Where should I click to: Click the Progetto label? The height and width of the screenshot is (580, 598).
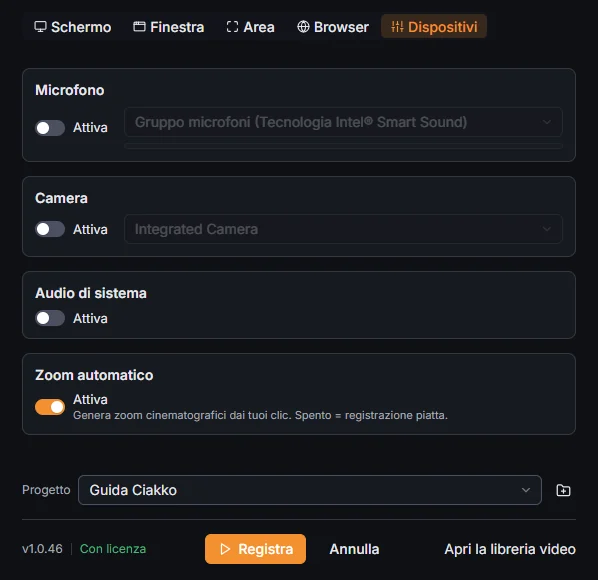46,490
